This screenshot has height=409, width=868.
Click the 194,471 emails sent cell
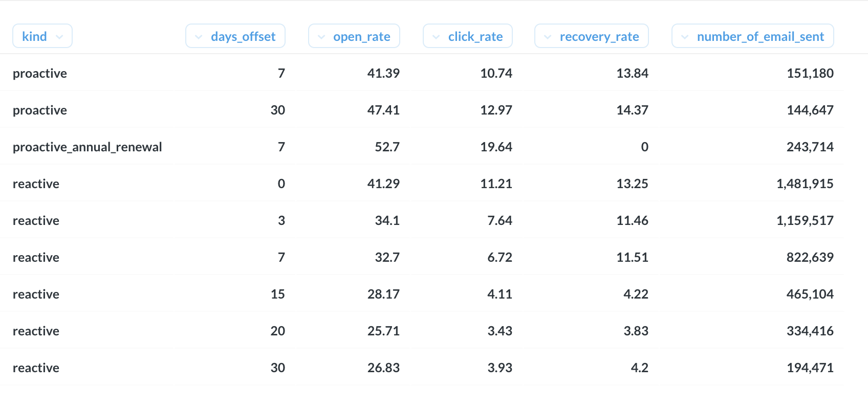(x=810, y=368)
